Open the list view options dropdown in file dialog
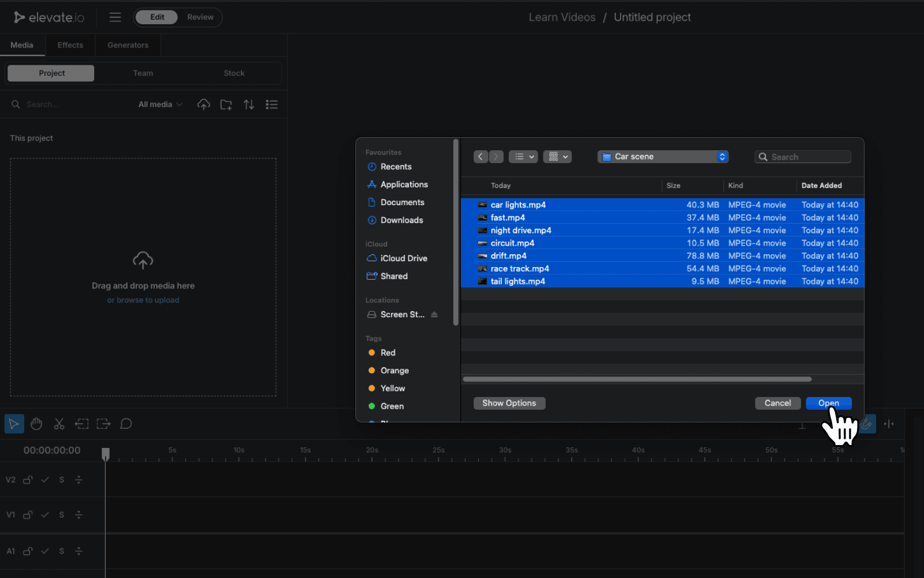Image resolution: width=924 pixels, height=578 pixels. 523,157
